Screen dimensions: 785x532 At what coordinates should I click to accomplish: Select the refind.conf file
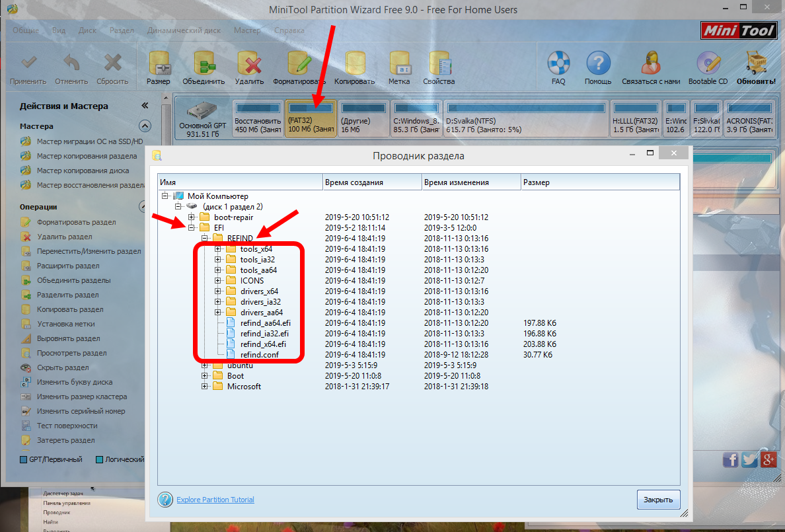(x=259, y=355)
